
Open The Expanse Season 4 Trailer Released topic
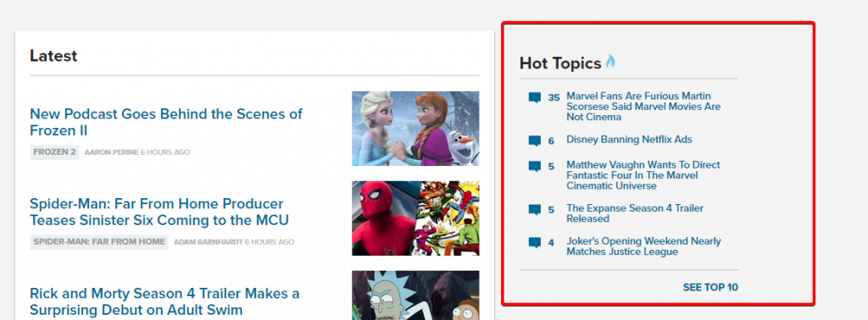[x=635, y=213]
